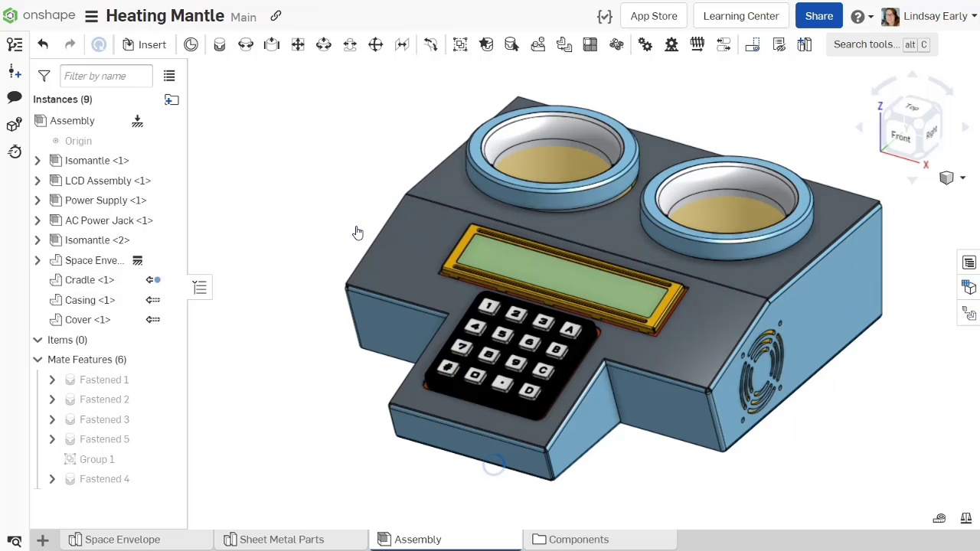Image resolution: width=980 pixels, height=551 pixels.
Task: Select the Linear relation tool
Action: click(724, 44)
